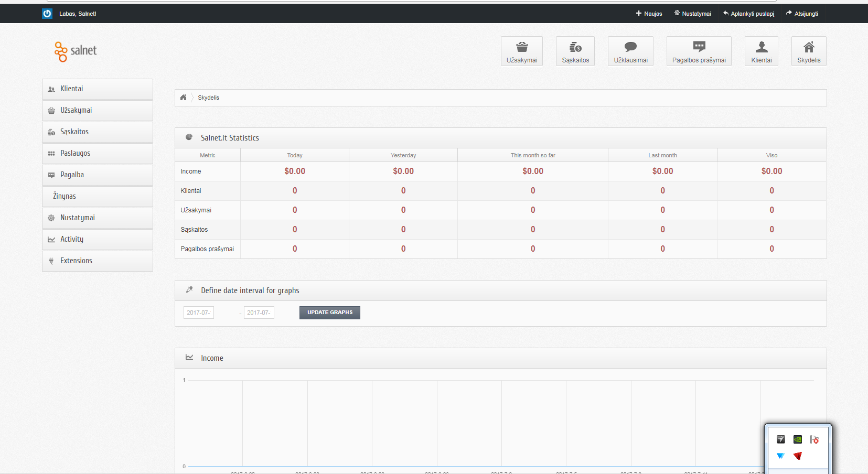Click Atsijungti to log out
Image resolution: width=868 pixels, height=474 pixels.
[802, 14]
